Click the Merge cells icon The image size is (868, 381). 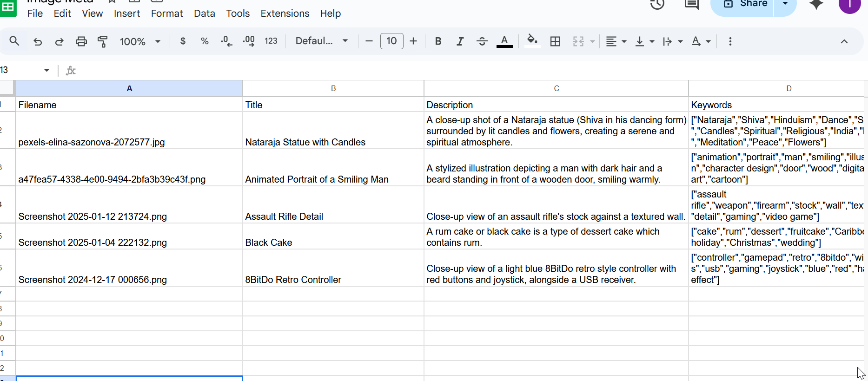pos(578,41)
